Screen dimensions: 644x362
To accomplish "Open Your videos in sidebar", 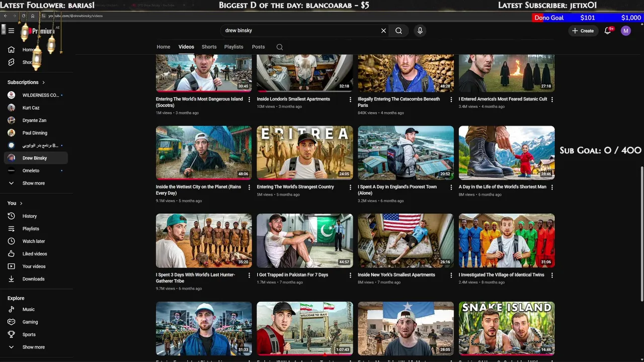I will point(35,266).
